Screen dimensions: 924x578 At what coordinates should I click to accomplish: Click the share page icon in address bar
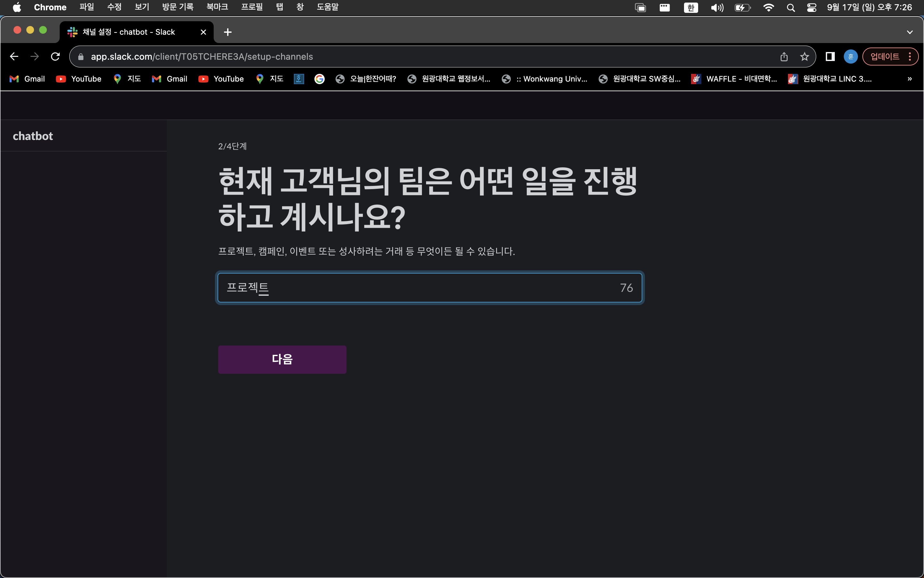pos(784,57)
